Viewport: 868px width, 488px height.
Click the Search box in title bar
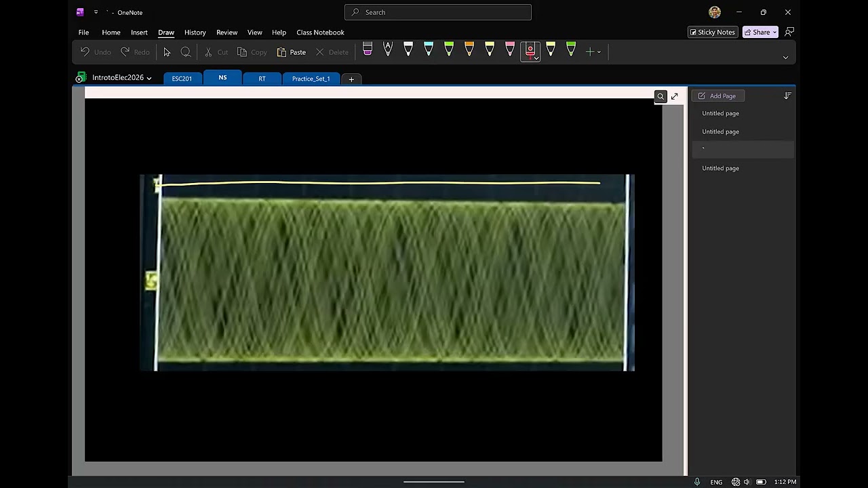(438, 12)
